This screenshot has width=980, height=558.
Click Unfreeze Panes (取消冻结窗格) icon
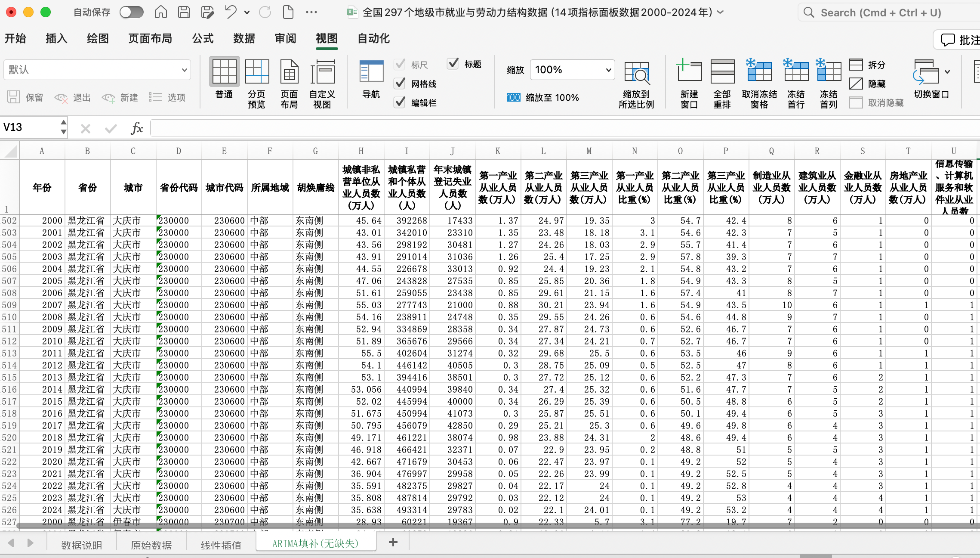tap(759, 72)
